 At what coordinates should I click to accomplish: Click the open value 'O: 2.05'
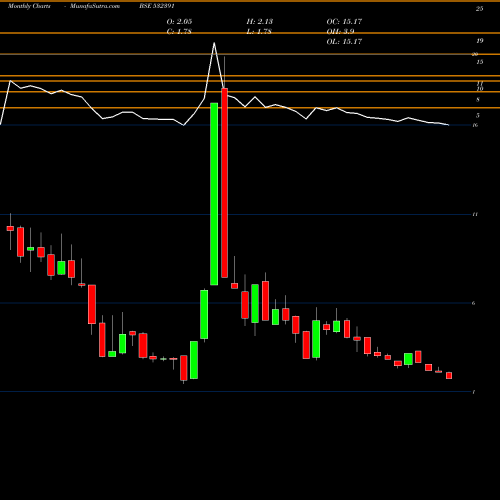point(179,21)
